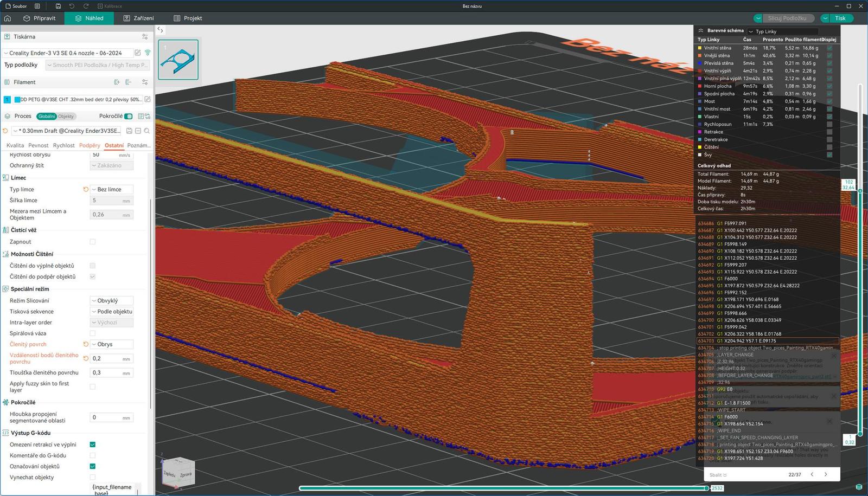The width and height of the screenshot is (868, 496).
Task: Switch to the Připravit tab
Action: pyautogui.click(x=39, y=18)
